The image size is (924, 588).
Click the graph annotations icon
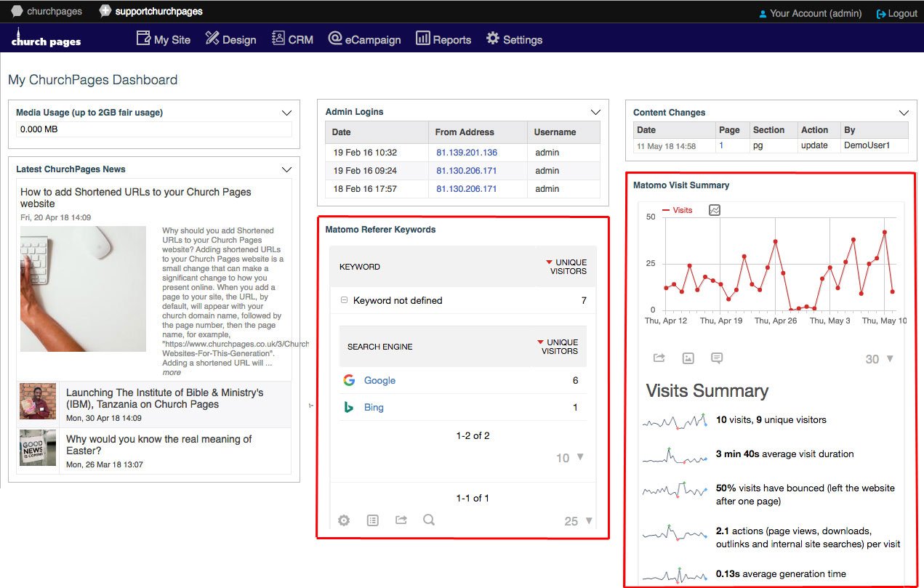[x=717, y=358]
